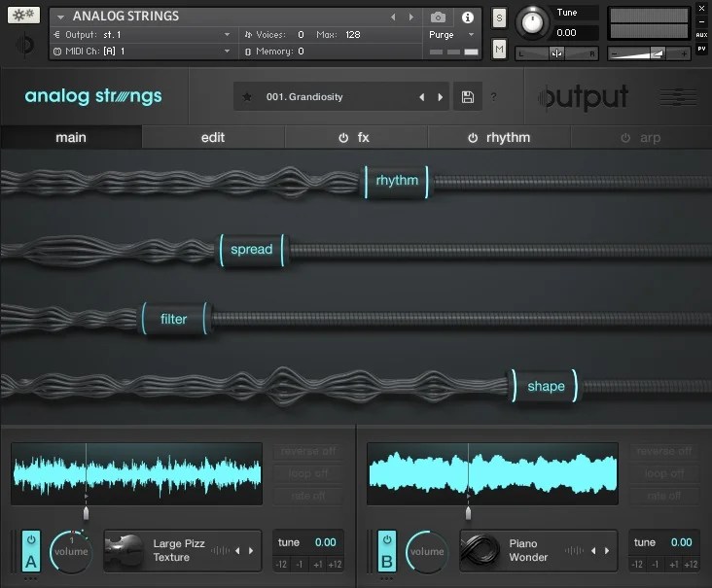Tune layer B up 12 semitones

[x=692, y=565]
